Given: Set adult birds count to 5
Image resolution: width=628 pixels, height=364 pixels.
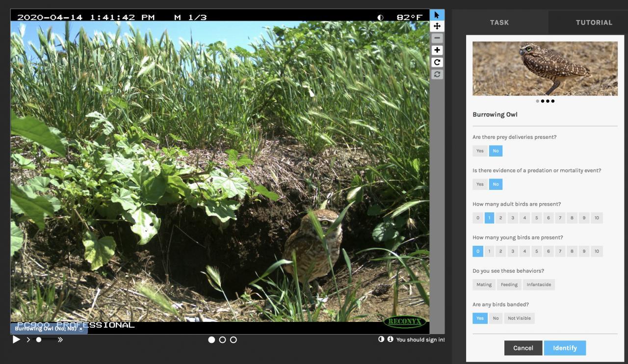Looking at the screenshot, I should coord(536,218).
